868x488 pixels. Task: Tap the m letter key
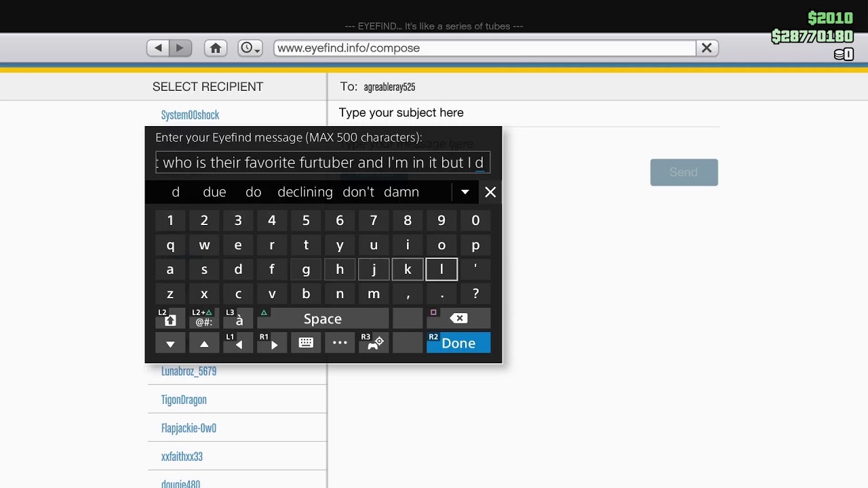(x=374, y=294)
